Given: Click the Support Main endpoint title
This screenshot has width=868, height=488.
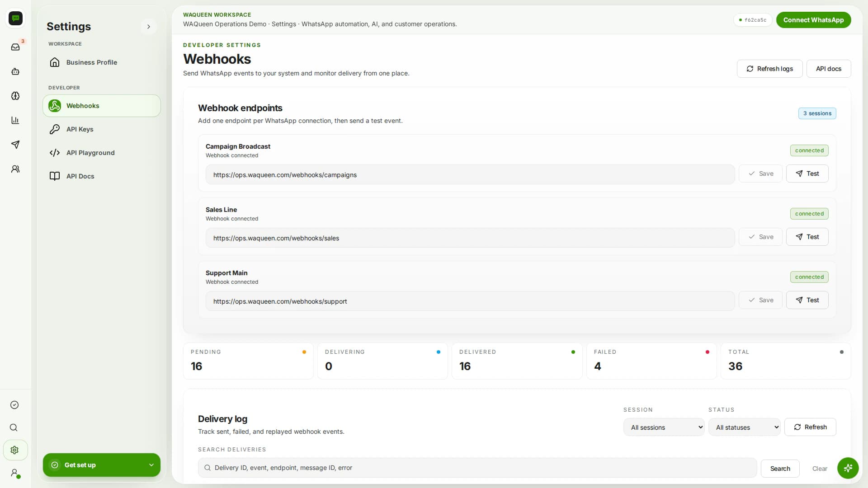Looking at the screenshot, I should pos(226,273).
